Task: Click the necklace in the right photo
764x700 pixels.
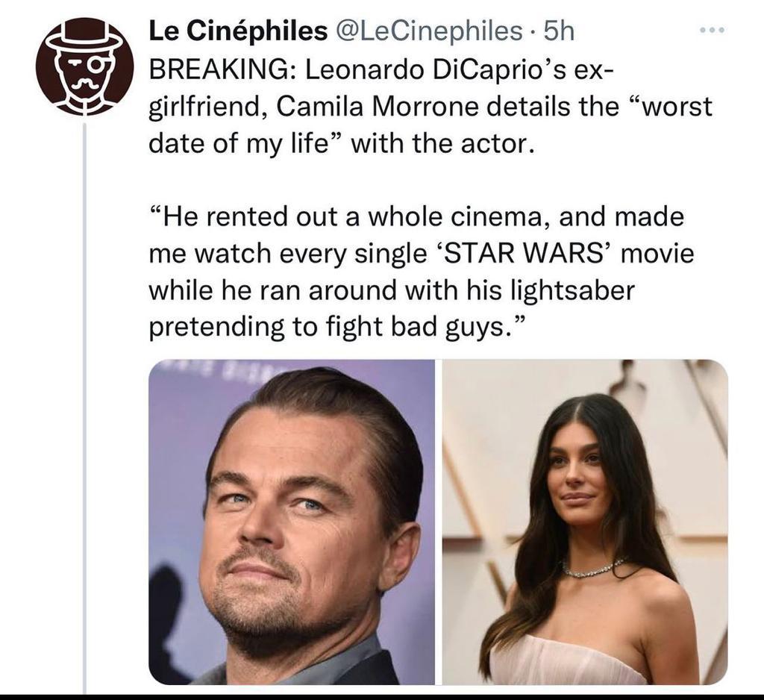Action: click(593, 570)
